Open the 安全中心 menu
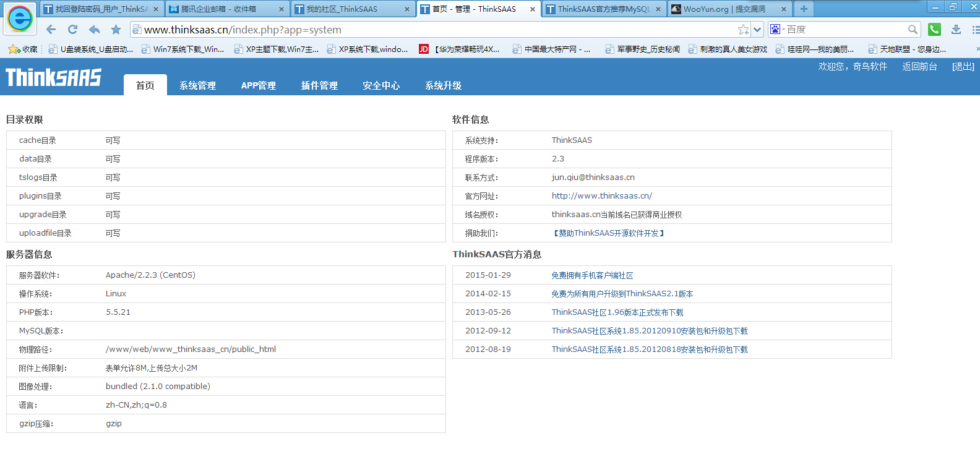The image size is (980, 467). 381,85
